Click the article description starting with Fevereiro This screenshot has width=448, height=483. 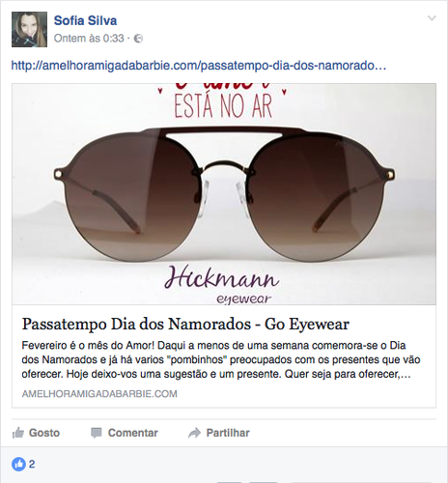[221, 359]
